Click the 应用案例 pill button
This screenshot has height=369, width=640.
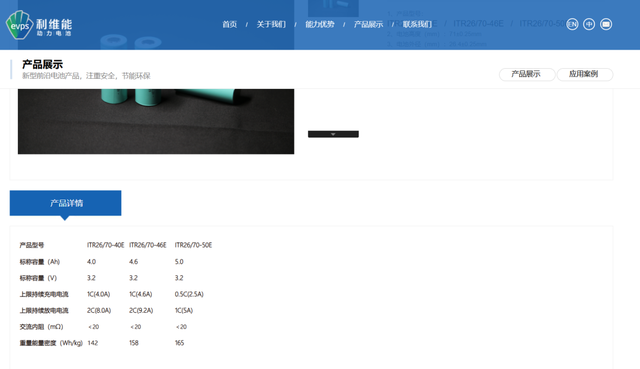pos(584,74)
